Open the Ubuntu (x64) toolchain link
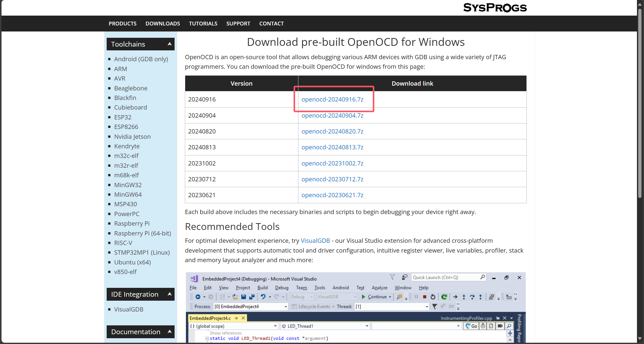The width and height of the screenshot is (644, 344). pos(132,262)
